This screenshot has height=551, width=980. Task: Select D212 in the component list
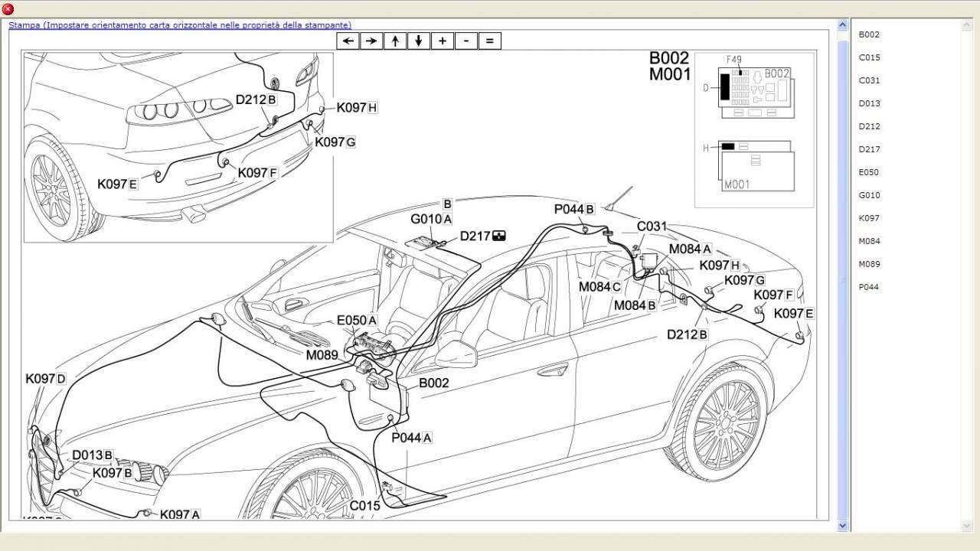(869, 126)
